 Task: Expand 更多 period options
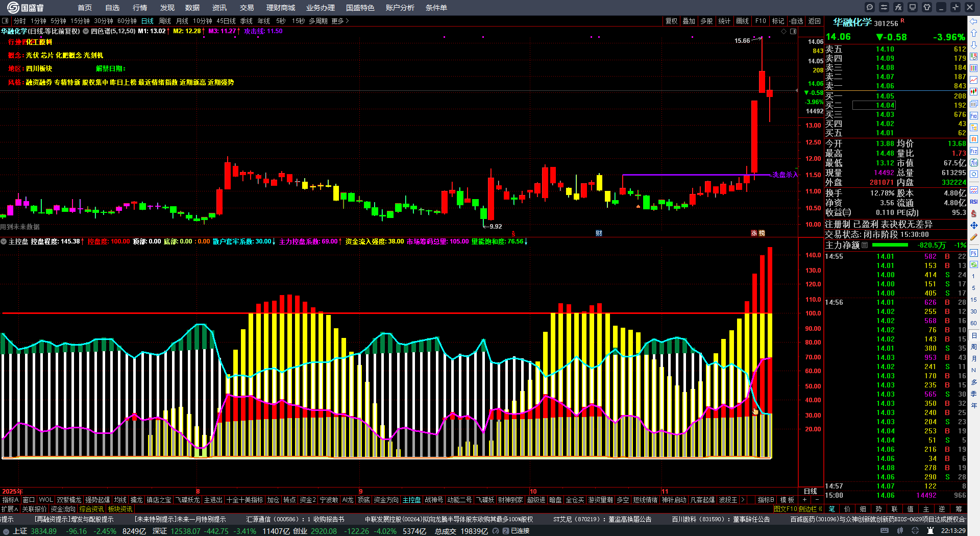[340, 21]
